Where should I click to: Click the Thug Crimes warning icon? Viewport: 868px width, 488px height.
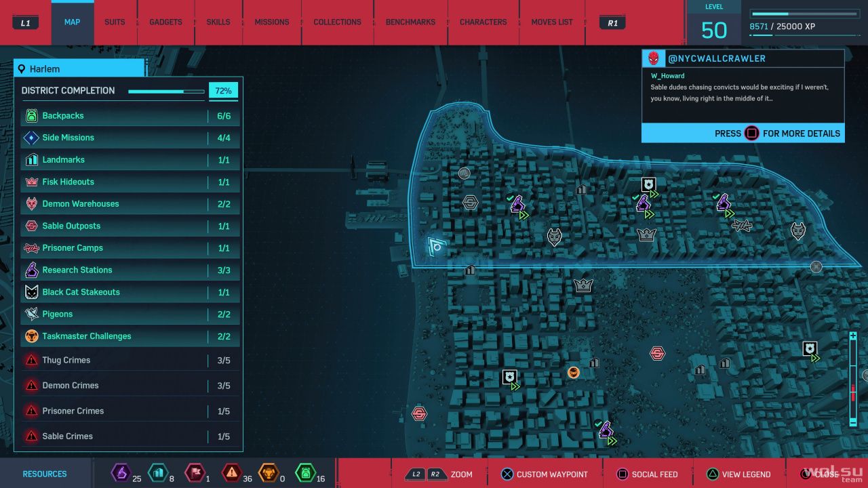point(31,361)
